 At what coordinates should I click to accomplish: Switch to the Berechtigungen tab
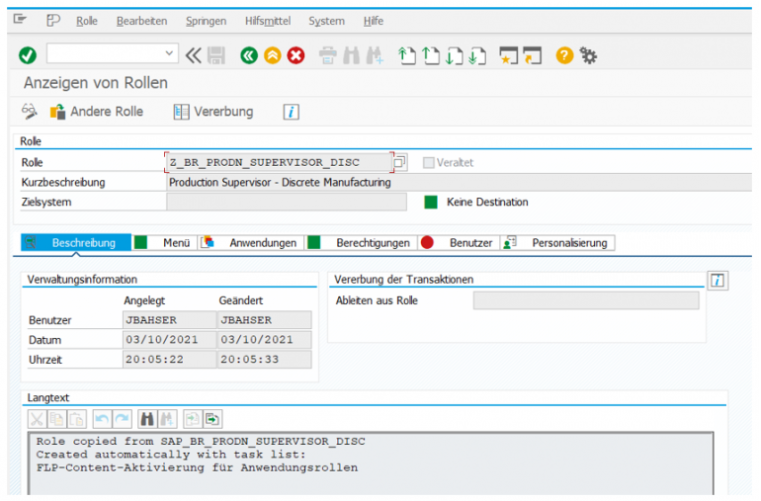click(x=372, y=242)
